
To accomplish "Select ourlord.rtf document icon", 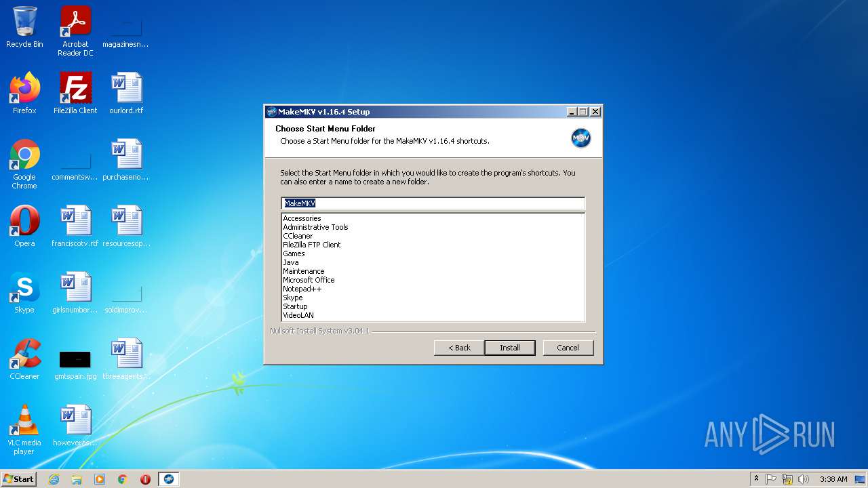I will [x=126, y=94].
